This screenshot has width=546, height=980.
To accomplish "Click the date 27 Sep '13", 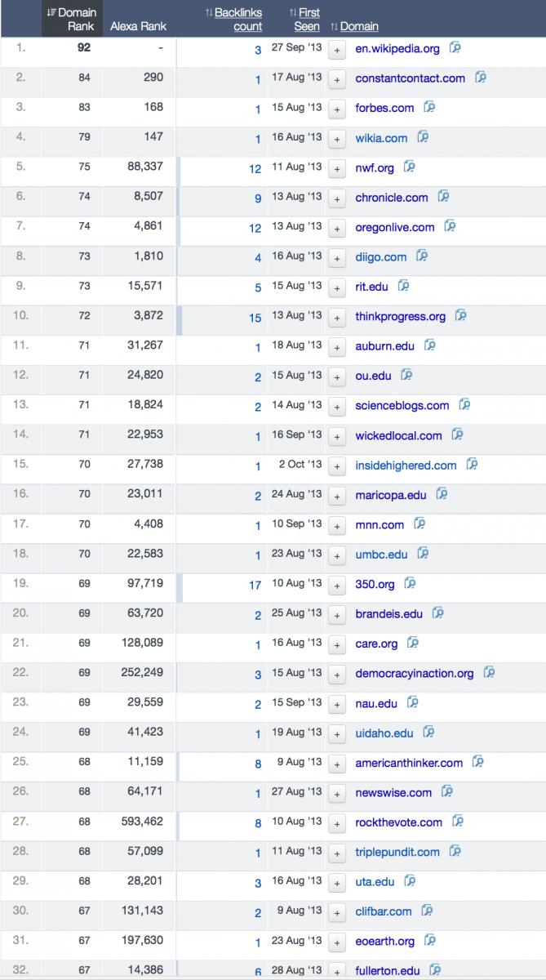I will [298, 48].
